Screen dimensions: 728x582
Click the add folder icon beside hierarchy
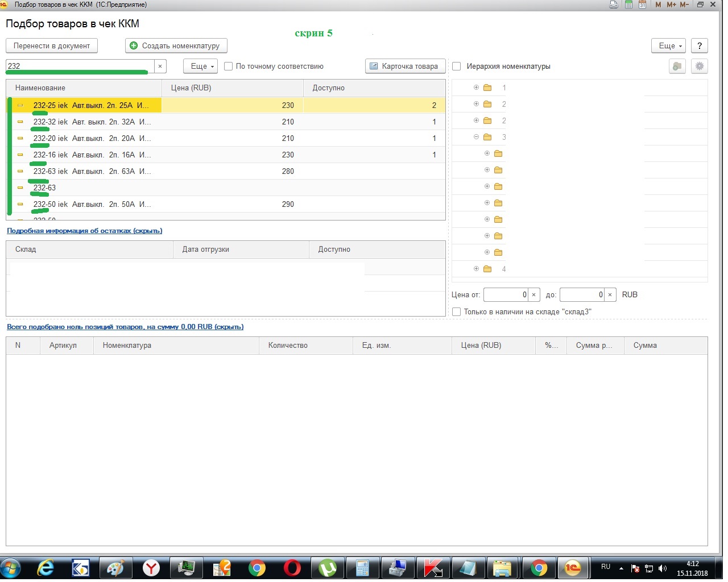677,66
